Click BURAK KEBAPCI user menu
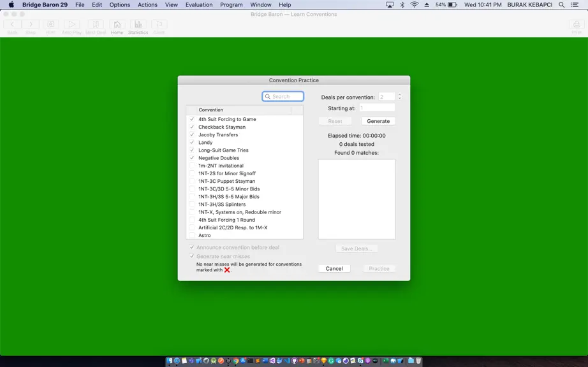Image resolution: width=588 pixels, height=367 pixels. click(529, 4)
